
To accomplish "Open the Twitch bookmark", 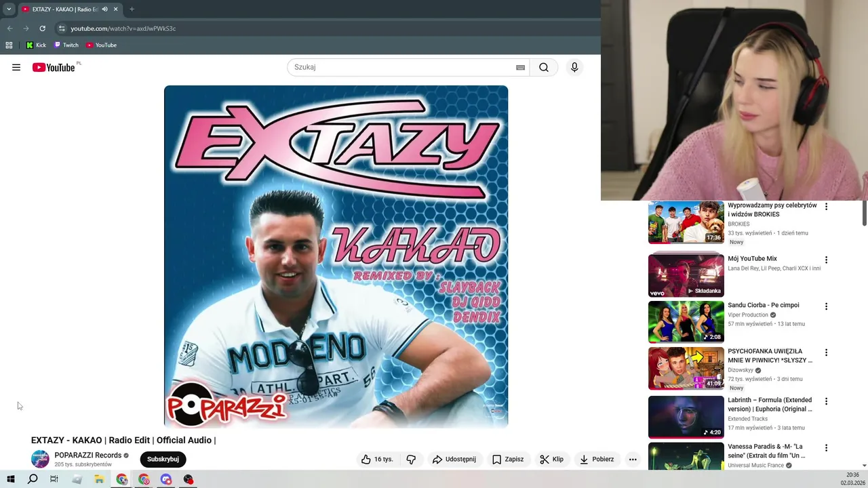I will point(66,45).
